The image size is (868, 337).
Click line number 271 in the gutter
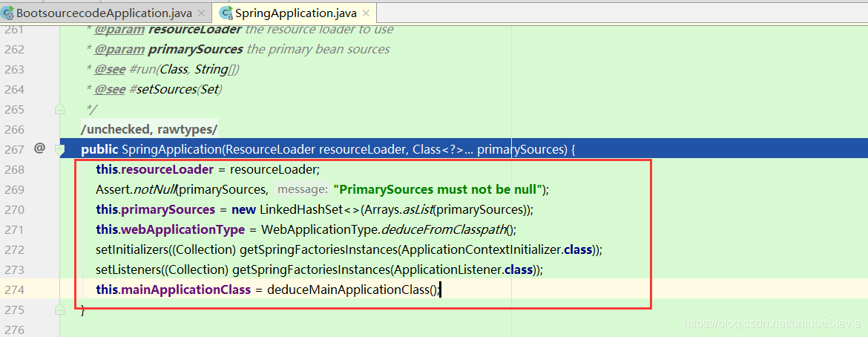14,229
